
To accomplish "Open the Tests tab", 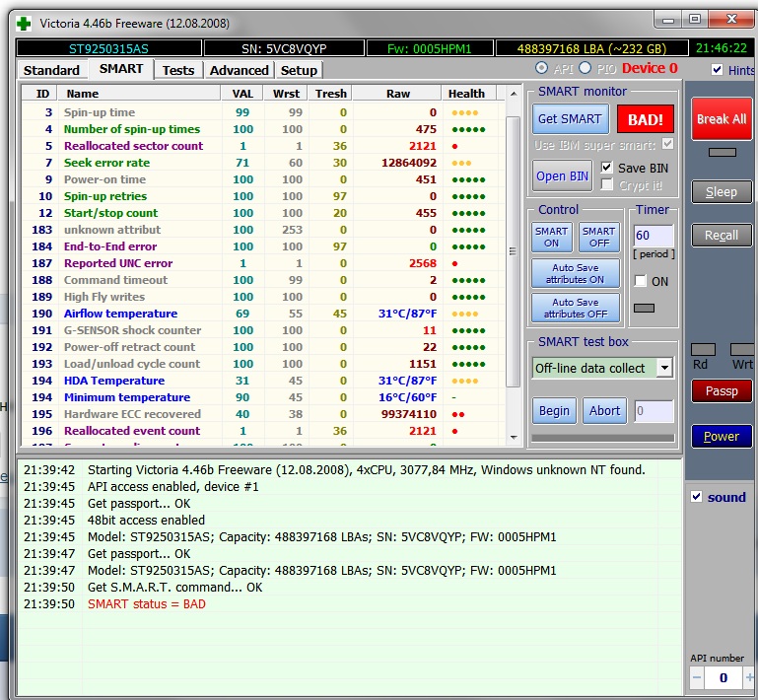I will (x=178, y=71).
